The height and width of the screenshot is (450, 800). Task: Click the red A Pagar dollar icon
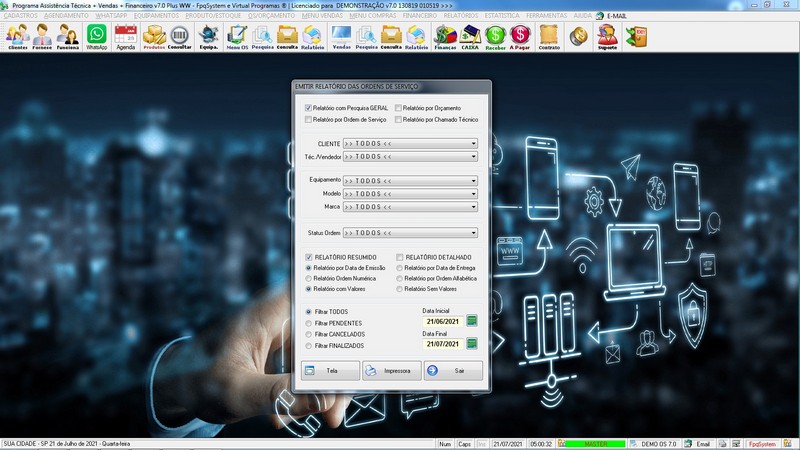520,37
